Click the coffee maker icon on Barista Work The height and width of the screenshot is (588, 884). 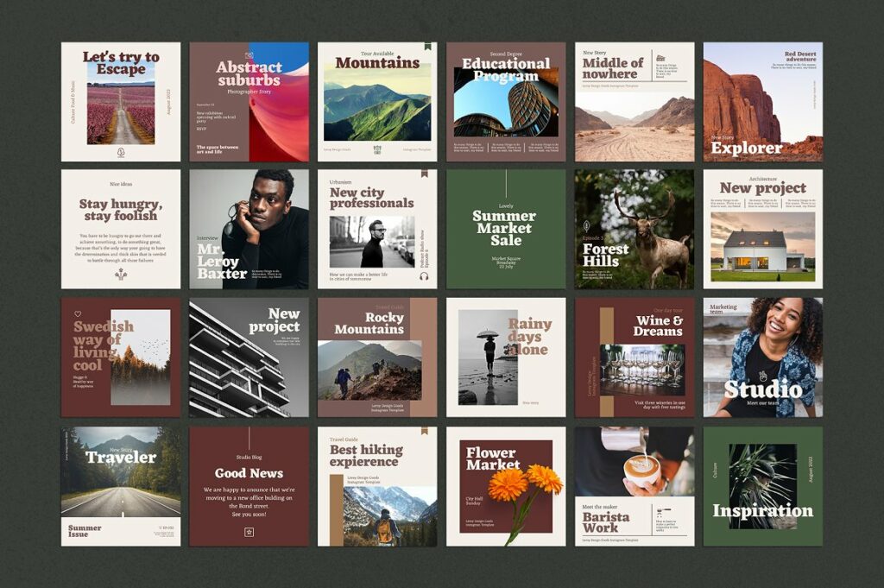(660, 509)
